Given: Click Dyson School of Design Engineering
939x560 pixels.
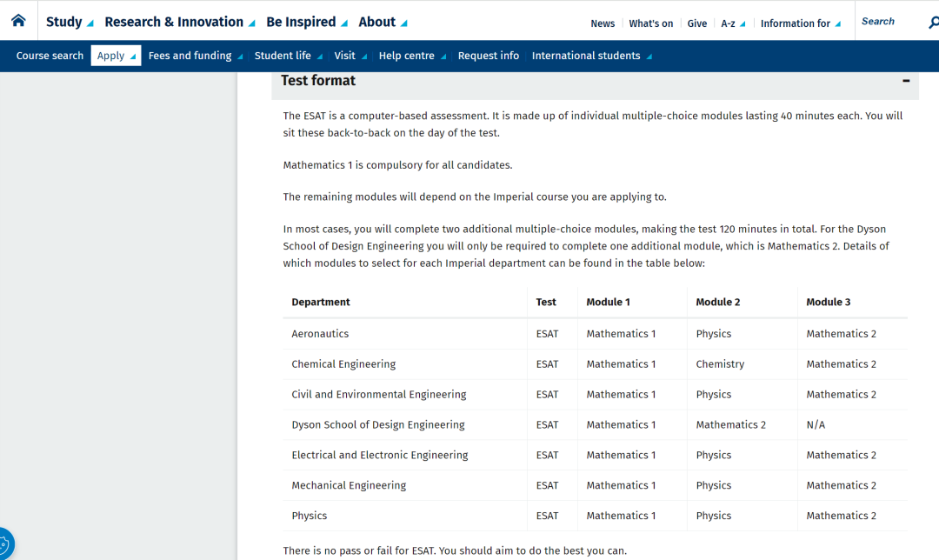Looking at the screenshot, I should coord(378,424).
